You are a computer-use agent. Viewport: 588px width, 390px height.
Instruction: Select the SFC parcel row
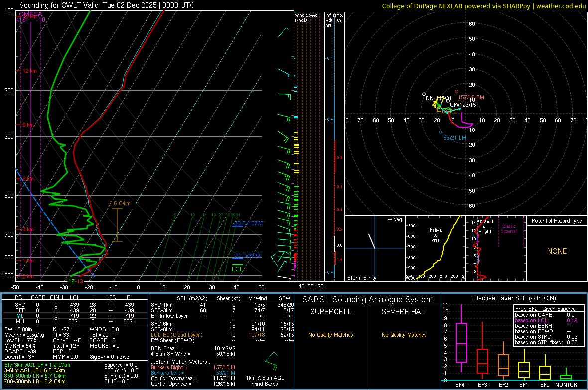coord(75,305)
